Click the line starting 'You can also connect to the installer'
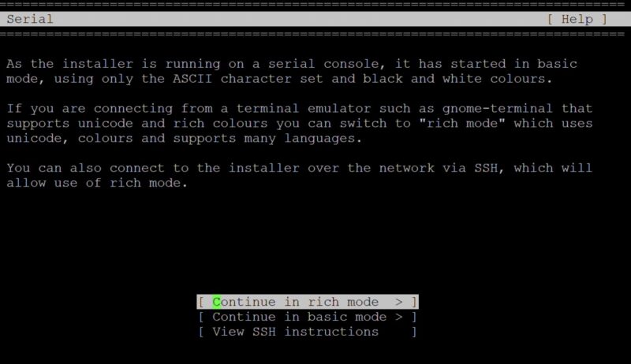Viewport: 631px width, 364px height. pos(300,168)
